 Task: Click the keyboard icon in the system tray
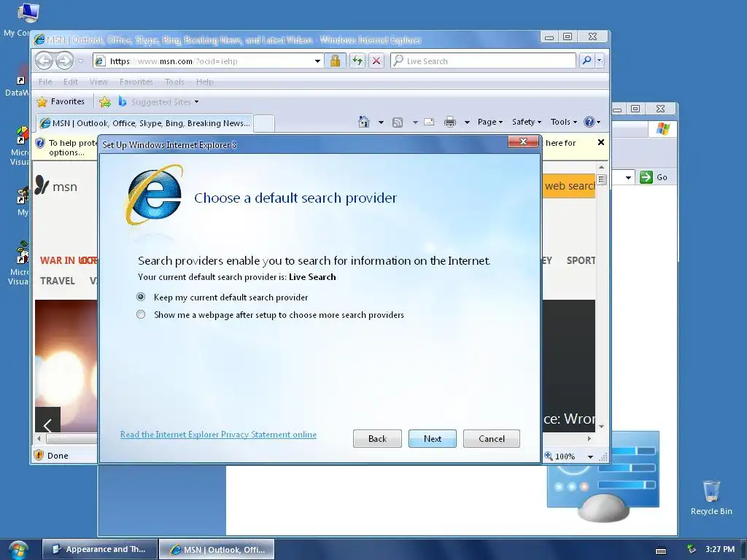coord(661,550)
